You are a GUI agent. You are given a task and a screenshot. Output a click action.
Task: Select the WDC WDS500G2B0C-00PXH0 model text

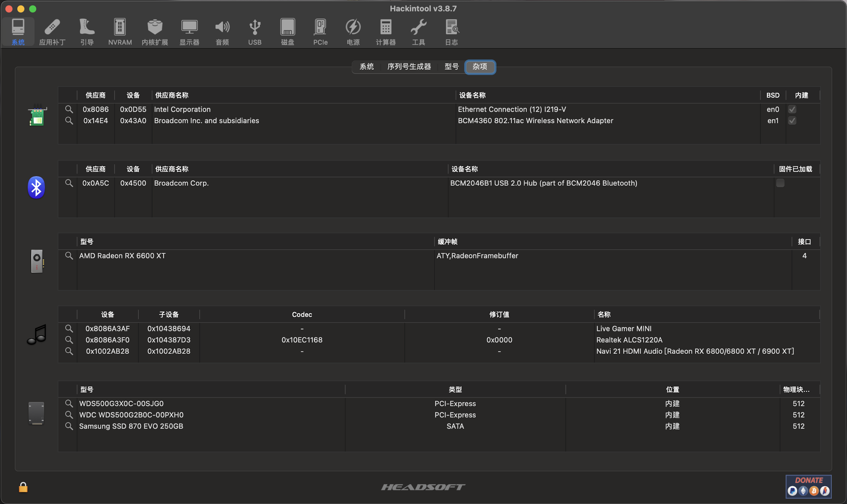[131, 415]
